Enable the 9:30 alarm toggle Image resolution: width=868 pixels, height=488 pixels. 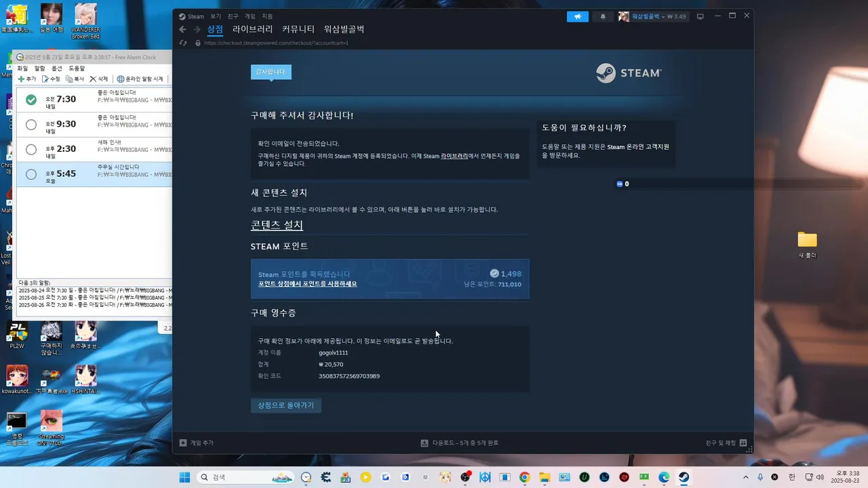(x=31, y=125)
